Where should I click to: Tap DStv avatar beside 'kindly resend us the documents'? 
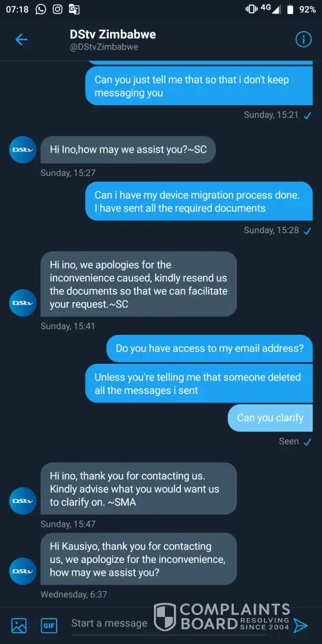tap(23, 303)
